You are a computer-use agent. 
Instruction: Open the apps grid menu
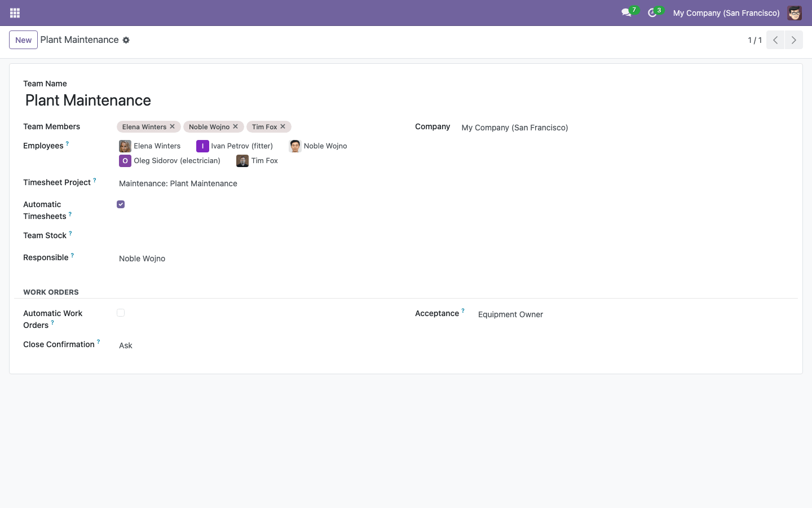(x=15, y=13)
